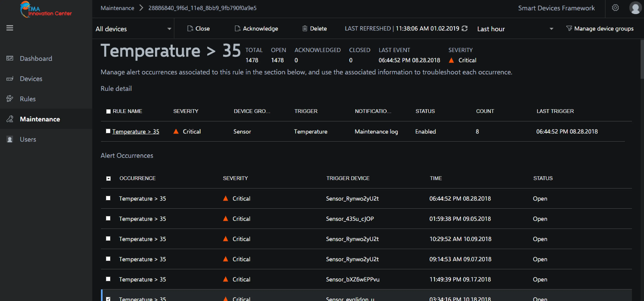Check occurrence for Sensor_bXZ6wEPPvu

pos(108,279)
